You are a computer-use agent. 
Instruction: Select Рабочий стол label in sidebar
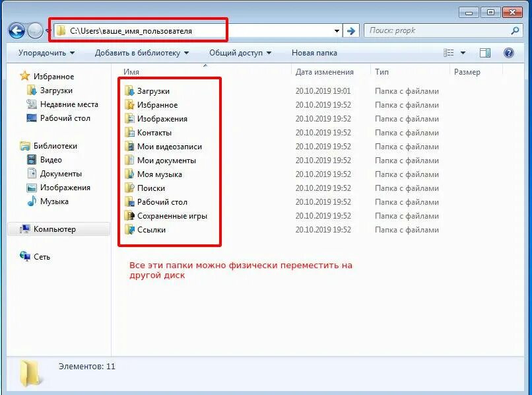(x=65, y=118)
